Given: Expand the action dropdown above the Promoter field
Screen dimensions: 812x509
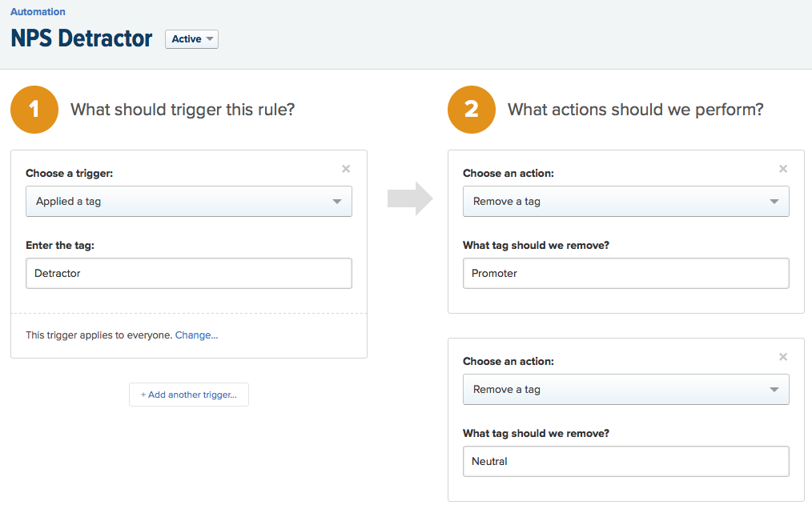Looking at the screenshot, I should click(x=625, y=202).
